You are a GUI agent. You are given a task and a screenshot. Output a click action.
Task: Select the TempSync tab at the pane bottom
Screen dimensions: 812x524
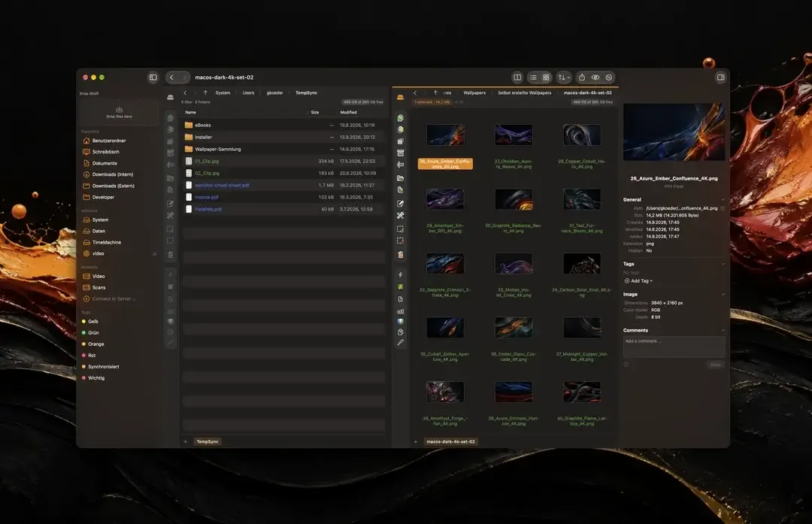click(x=208, y=441)
